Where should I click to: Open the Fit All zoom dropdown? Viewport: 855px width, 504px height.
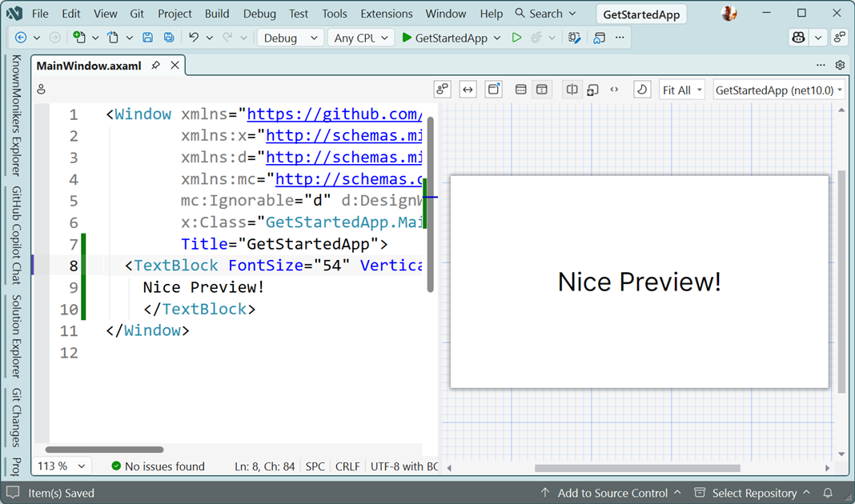pos(682,90)
